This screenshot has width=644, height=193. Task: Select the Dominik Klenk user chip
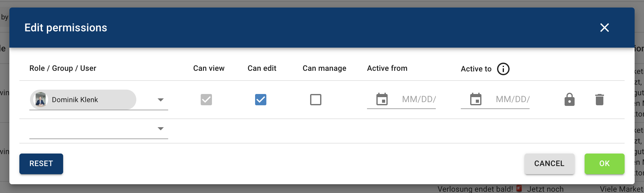pos(83,100)
